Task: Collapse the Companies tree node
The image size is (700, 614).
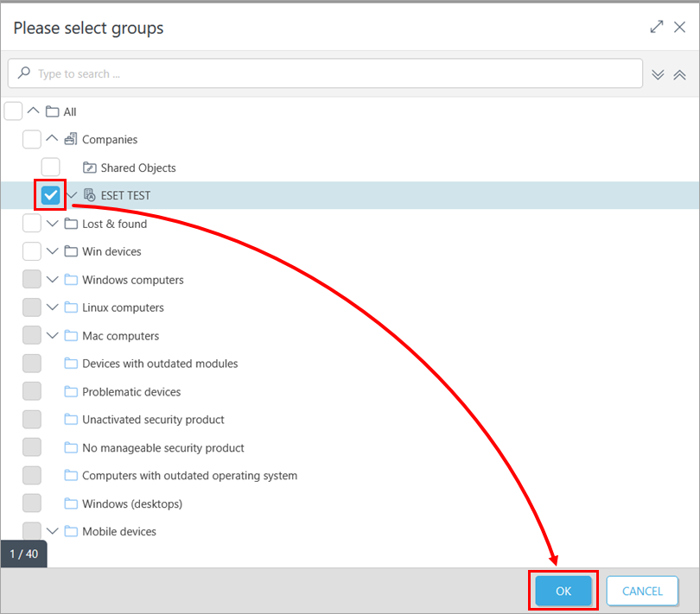Action: (52, 139)
